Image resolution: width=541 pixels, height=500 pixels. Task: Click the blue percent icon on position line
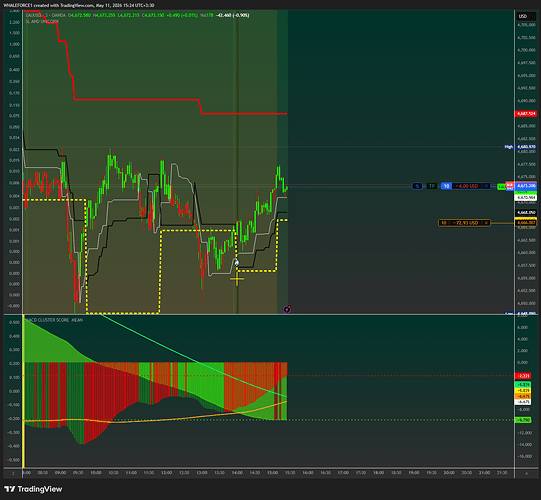pyautogui.click(x=417, y=186)
